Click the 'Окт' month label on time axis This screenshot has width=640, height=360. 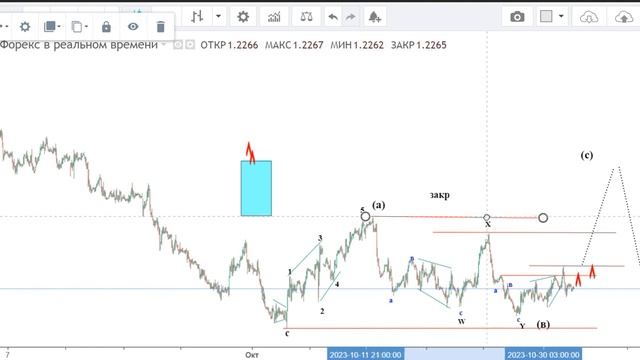click(252, 355)
